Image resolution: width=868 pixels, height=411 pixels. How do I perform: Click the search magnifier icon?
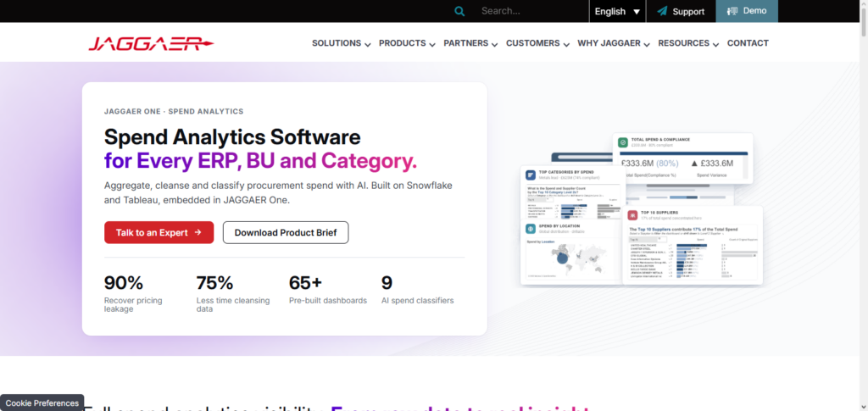click(x=459, y=11)
